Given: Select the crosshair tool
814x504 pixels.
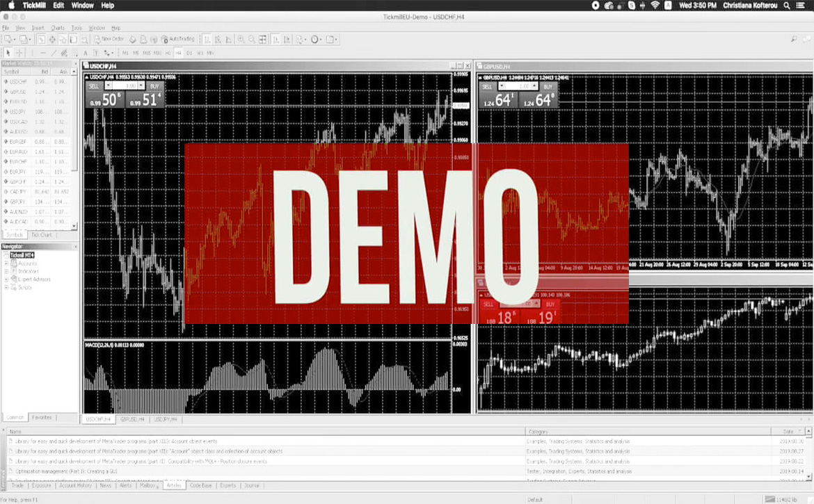Looking at the screenshot, I should pyautogui.click(x=19, y=53).
